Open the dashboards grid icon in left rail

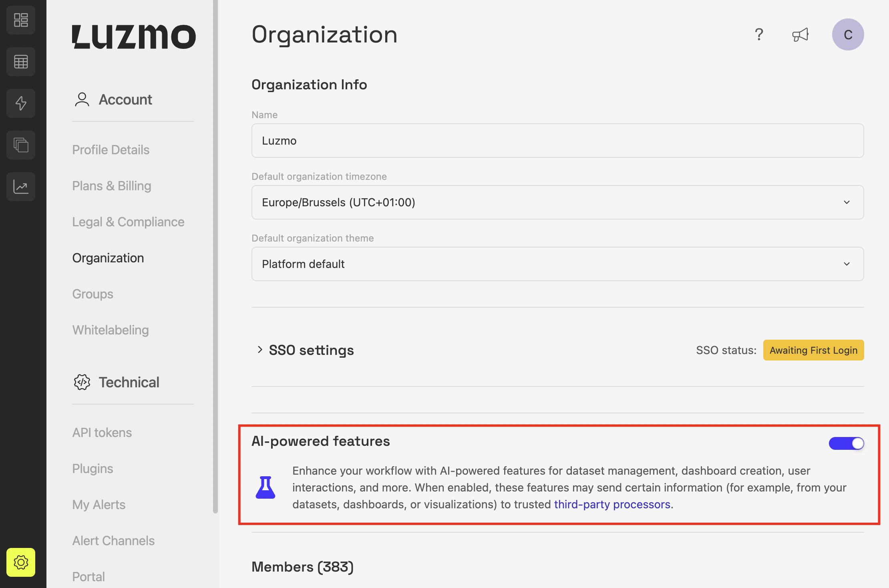(x=21, y=20)
